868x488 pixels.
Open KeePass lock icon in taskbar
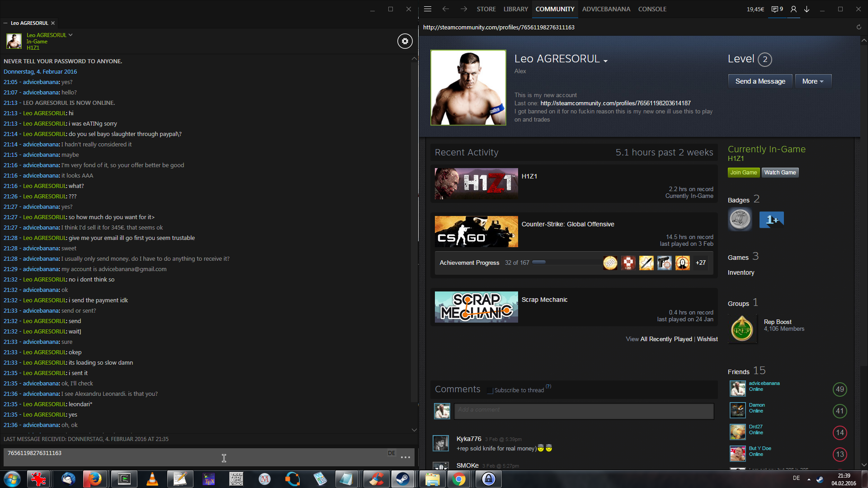click(x=489, y=479)
